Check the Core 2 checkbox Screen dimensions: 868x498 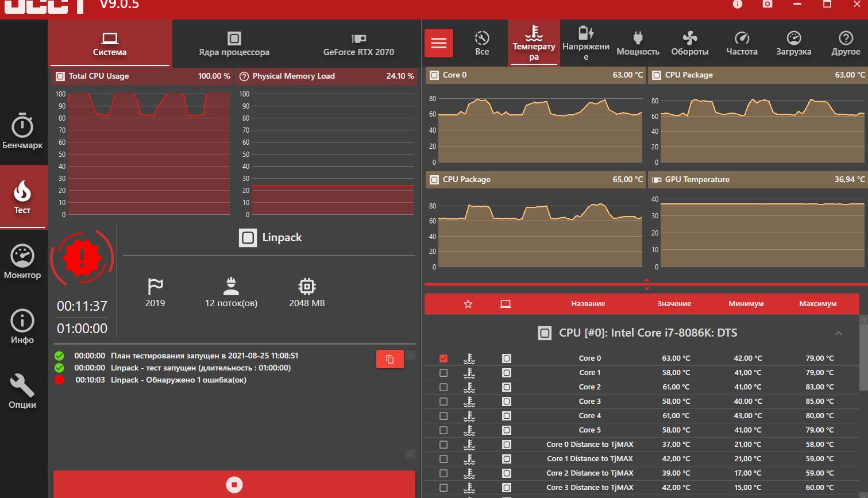point(443,387)
